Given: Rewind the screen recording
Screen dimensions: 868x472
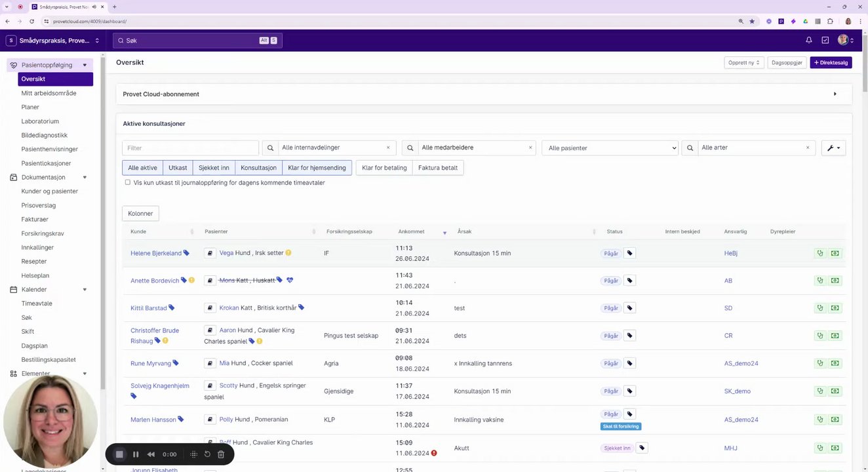Looking at the screenshot, I should click(x=151, y=454).
